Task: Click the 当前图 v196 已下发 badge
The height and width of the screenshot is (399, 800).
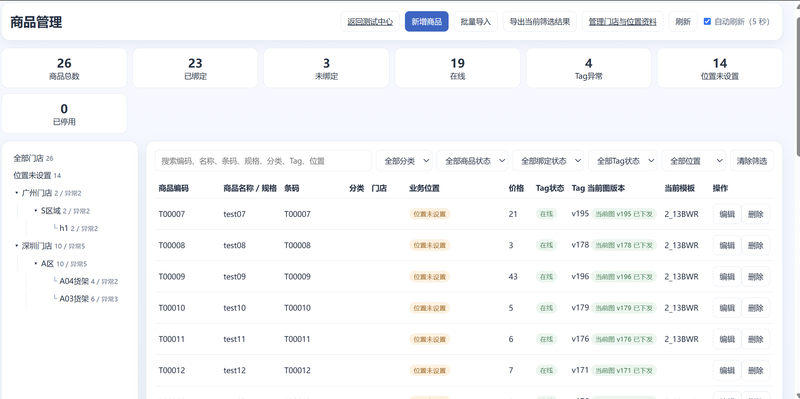Action: coord(624,277)
